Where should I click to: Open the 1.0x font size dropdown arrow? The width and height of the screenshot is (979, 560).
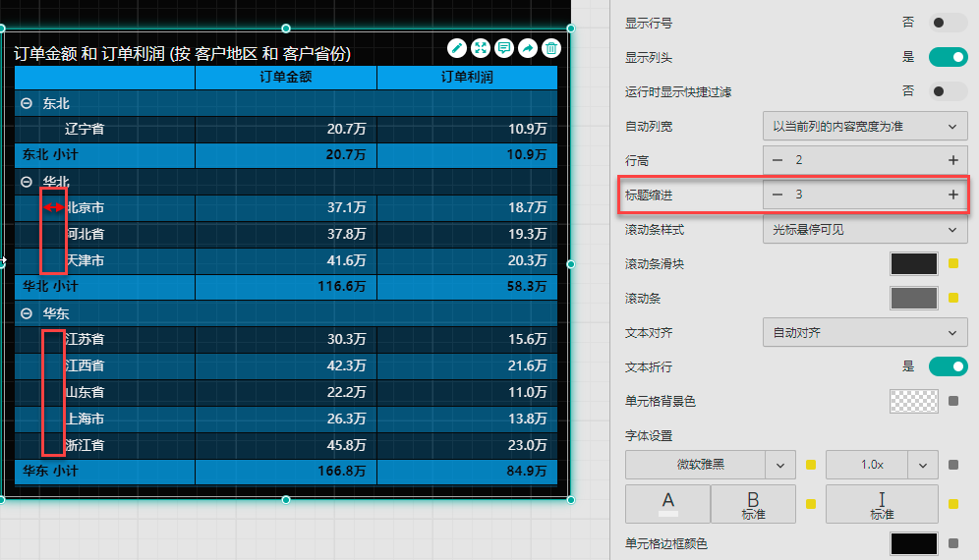(x=923, y=465)
